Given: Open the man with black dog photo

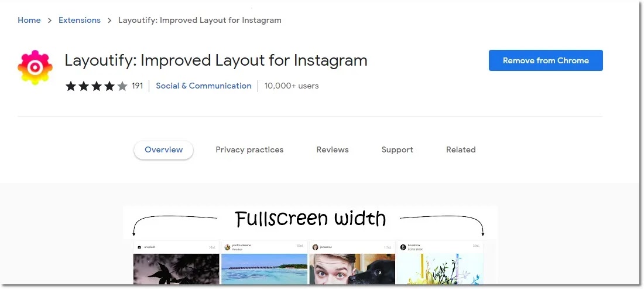Looking at the screenshot, I should point(352,269).
